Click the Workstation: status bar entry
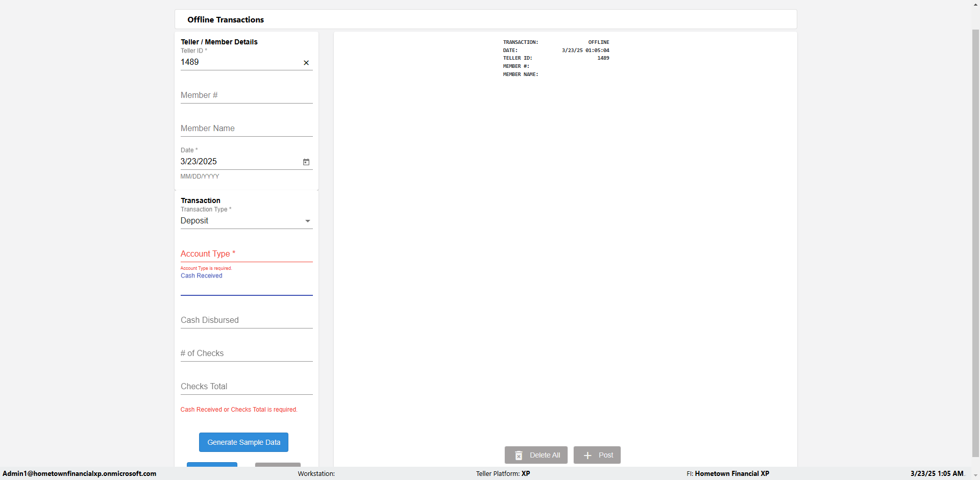The height and width of the screenshot is (480, 980). click(x=316, y=474)
